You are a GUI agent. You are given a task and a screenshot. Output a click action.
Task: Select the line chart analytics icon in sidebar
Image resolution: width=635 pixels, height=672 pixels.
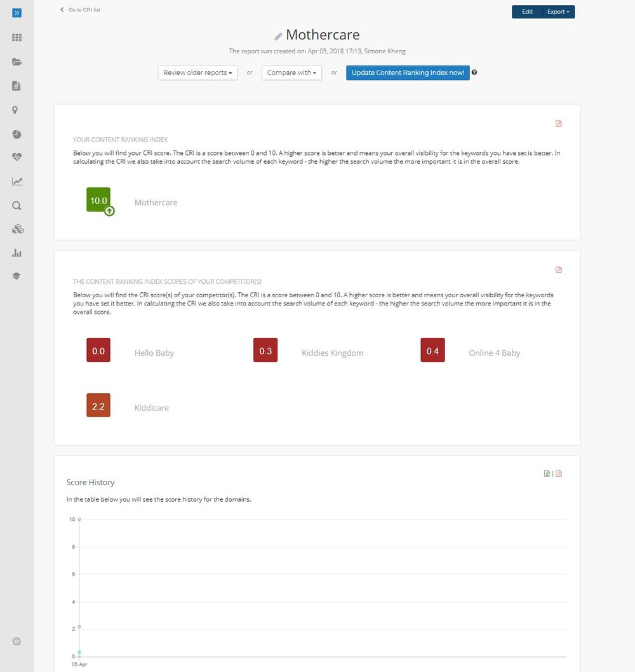pos(17,181)
